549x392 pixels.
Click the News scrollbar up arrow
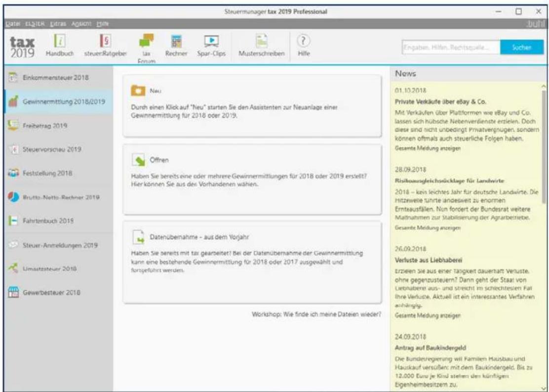tap(544, 86)
